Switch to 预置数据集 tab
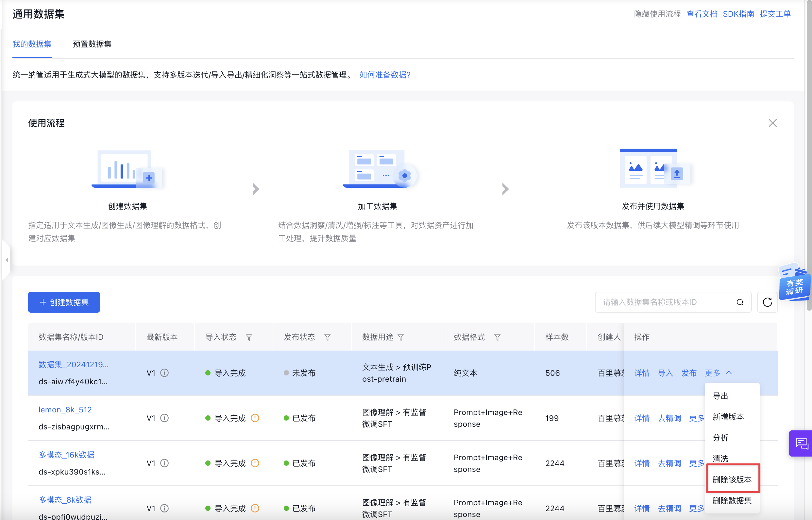812x520 pixels. (92, 44)
